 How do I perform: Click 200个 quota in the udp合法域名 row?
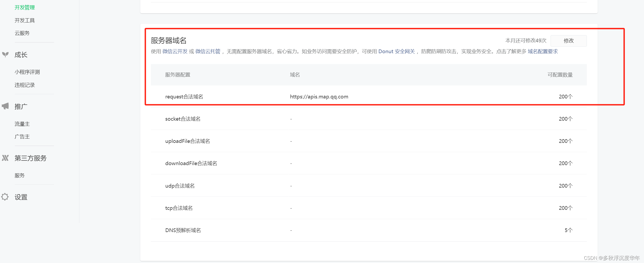tap(566, 186)
